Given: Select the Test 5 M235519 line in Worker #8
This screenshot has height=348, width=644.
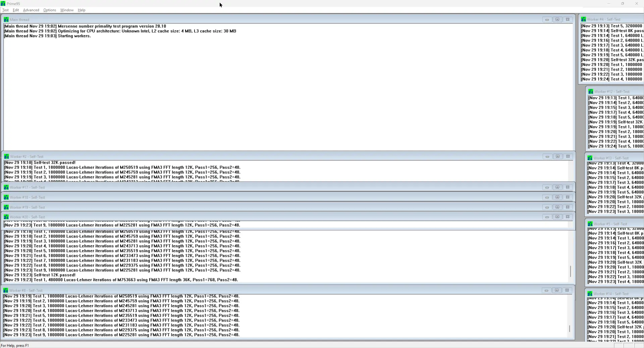Looking at the screenshot, I should [121, 315].
